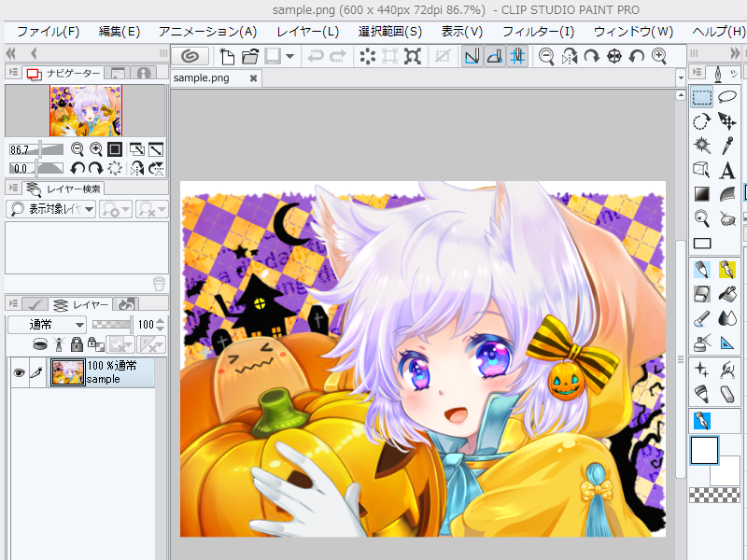Image resolution: width=747 pixels, height=560 pixels.
Task: Select the yellow-highlighted Pen tool
Action: (x=727, y=270)
